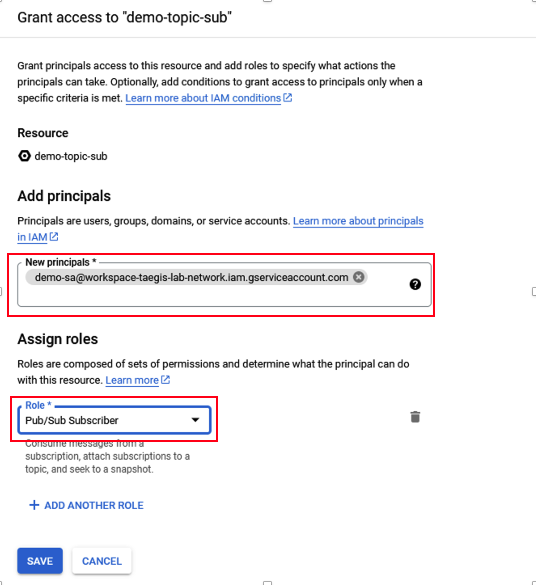Click the help question mark icon
This screenshot has height=585, width=536.
415,285
